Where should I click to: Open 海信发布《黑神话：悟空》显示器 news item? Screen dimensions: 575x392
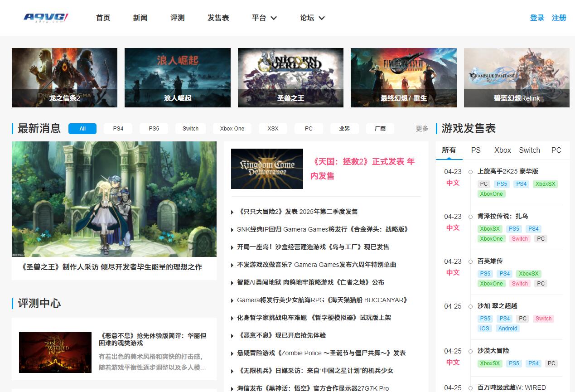click(x=313, y=388)
